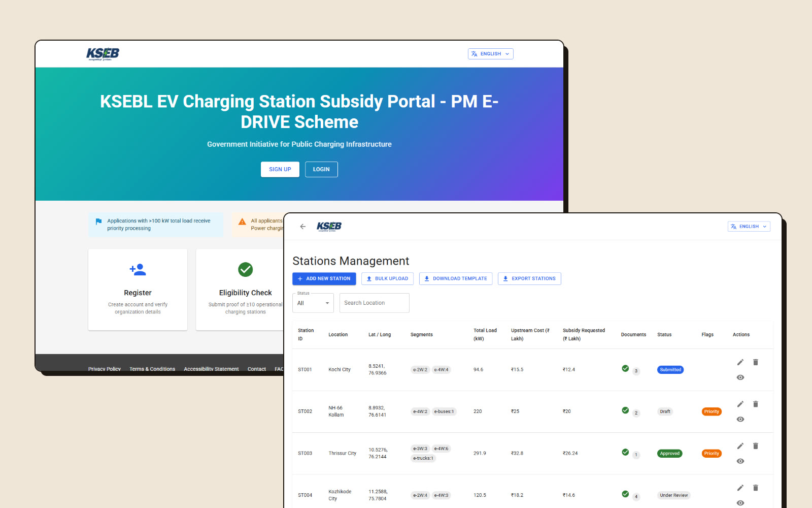View station ST002 details via eye icon
The width and height of the screenshot is (812, 508).
(x=740, y=419)
